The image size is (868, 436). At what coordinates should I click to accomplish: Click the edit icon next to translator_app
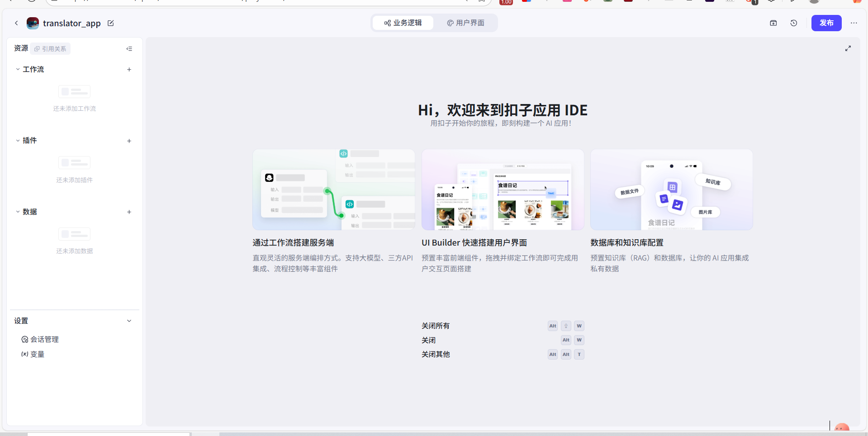pyautogui.click(x=111, y=23)
